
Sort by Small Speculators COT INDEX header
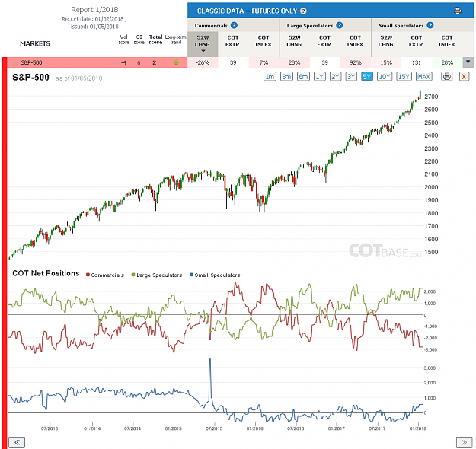click(447, 41)
